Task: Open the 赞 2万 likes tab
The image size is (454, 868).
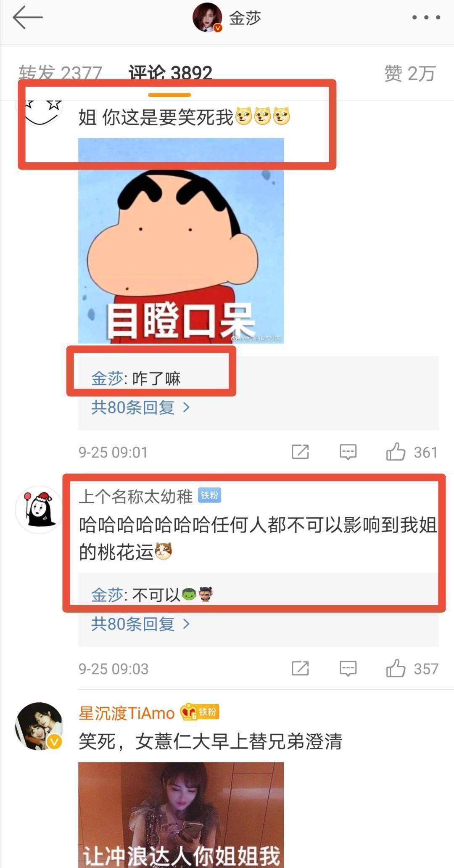Action: tap(409, 74)
